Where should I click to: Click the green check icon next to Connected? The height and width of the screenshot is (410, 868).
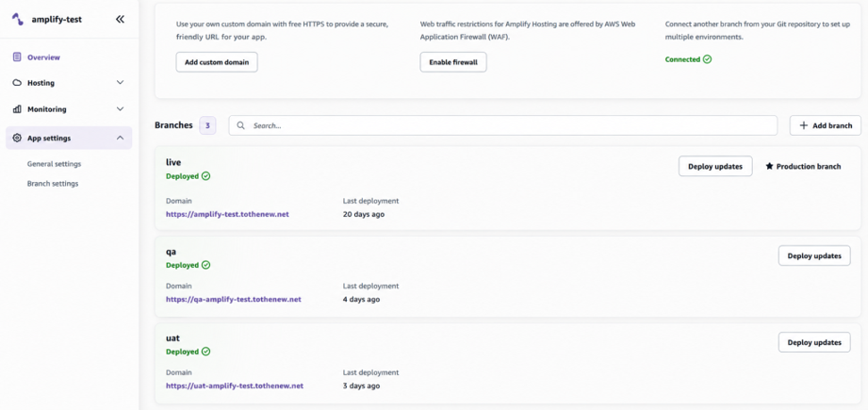[x=707, y=59]
